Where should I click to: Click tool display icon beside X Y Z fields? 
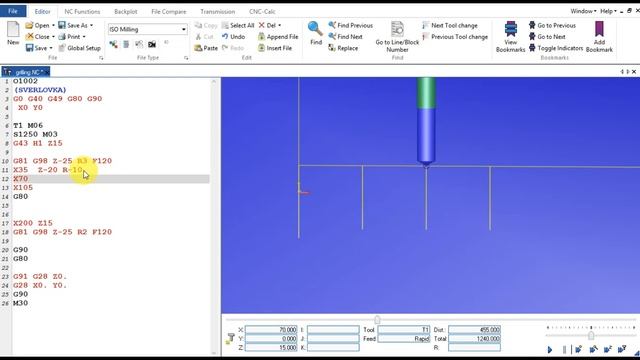(x=230, y=338)
